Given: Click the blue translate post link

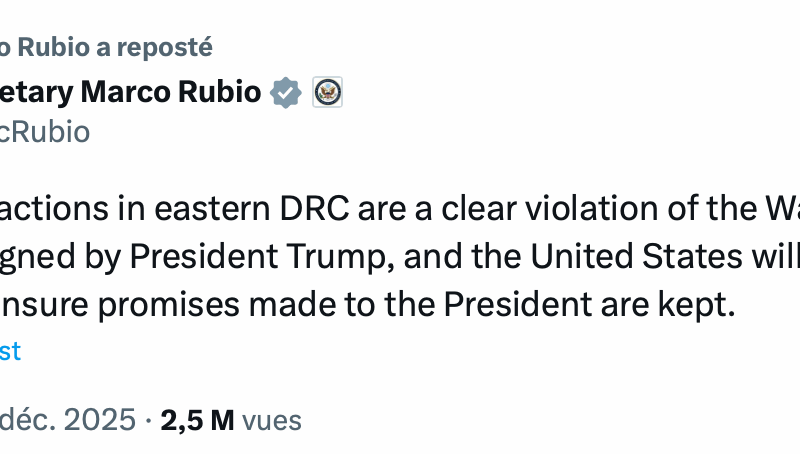Looking at the screenshot, I should [x=10, y=351].
